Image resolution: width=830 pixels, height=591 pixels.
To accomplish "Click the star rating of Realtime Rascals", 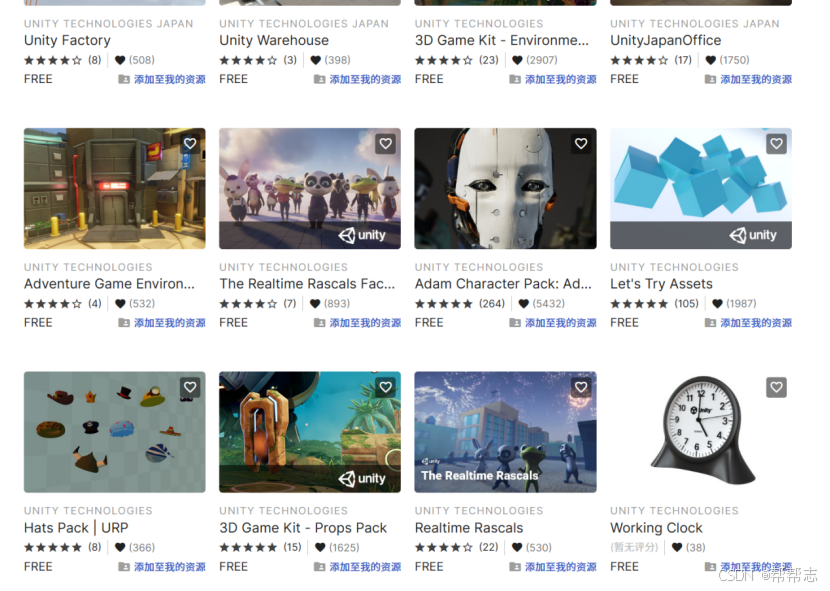I will [x=444, y=548].
